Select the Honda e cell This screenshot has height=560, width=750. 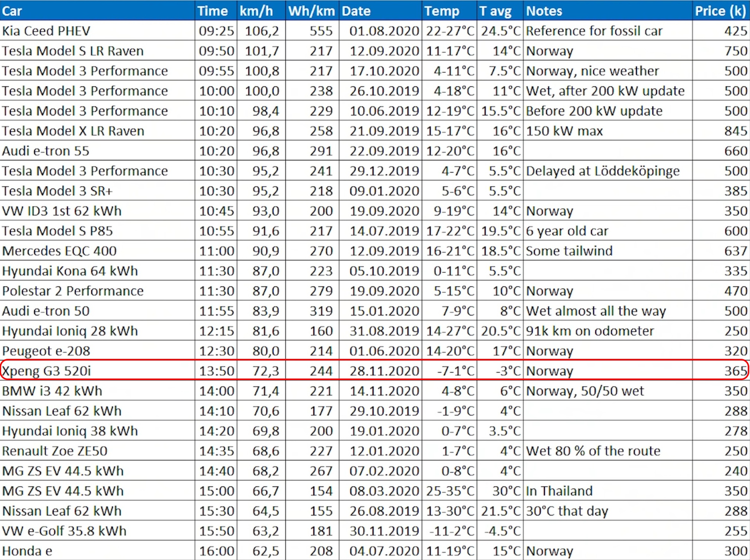[x=97, y=551]
